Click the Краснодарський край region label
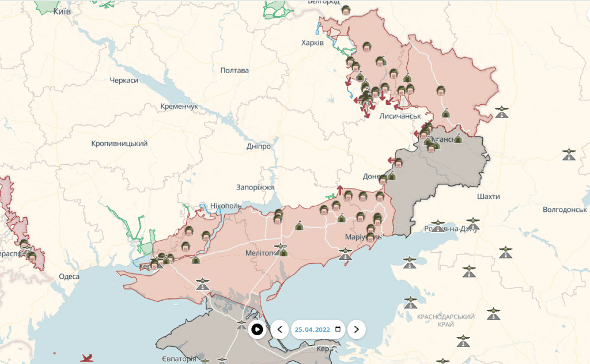This screenshot has width=590, height=364. click(x=446, y=320)
